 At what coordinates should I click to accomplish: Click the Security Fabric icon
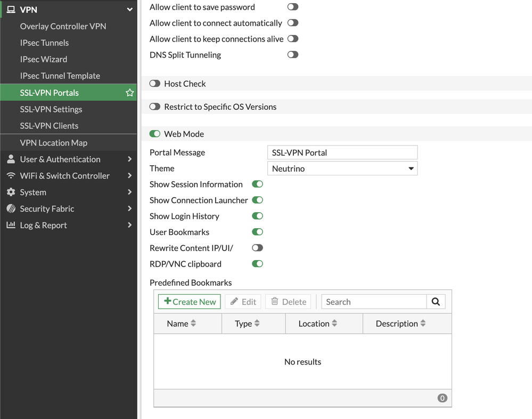click(11, 209)
